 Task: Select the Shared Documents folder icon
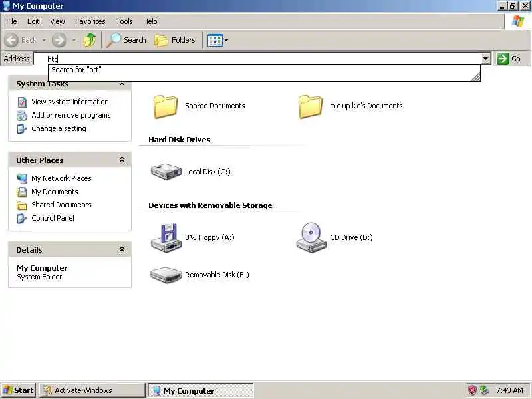[166, 106]
